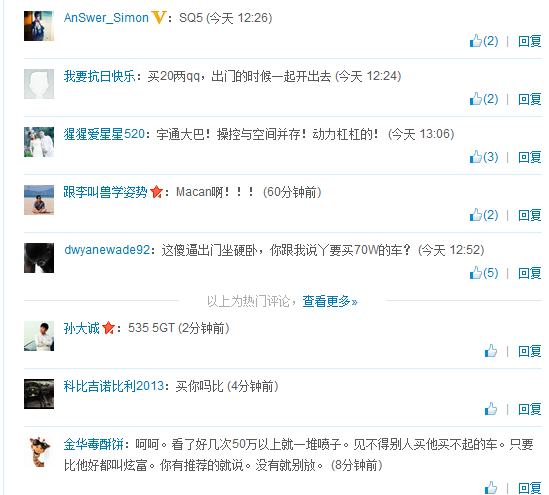Open 科比吉诺比利2013's car interior avatar
Viewport: 549px width, 495px height.
click(39, 394)
